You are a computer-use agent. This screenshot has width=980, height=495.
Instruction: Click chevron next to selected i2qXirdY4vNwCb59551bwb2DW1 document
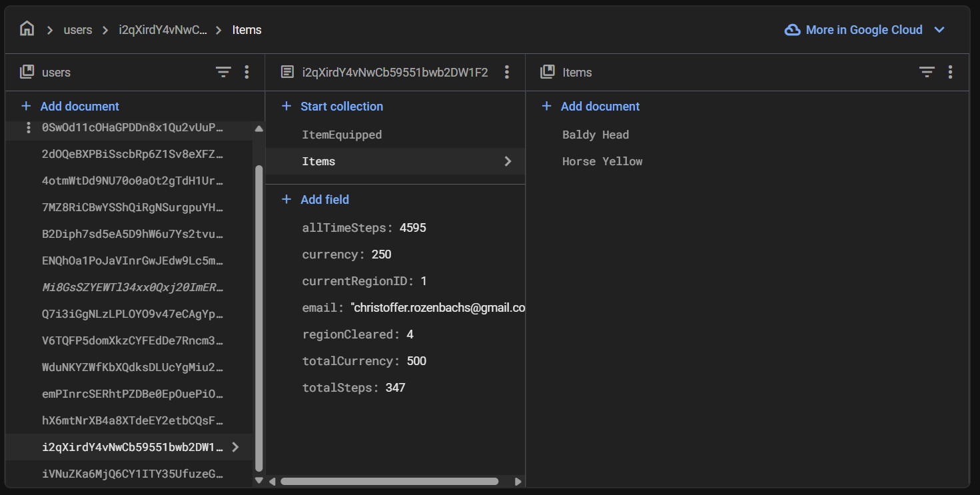pyautogui.click(x=235, y=447)
